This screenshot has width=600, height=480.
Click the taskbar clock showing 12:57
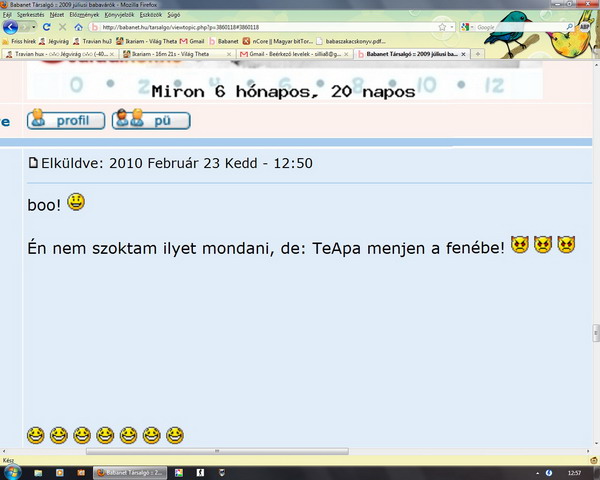coord(574,473)
